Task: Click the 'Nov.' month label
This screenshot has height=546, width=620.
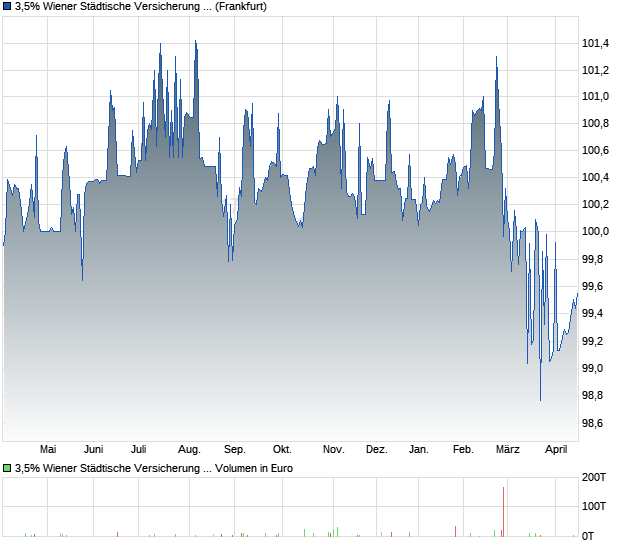Action: pyautogui.click(x=333, y=450)
